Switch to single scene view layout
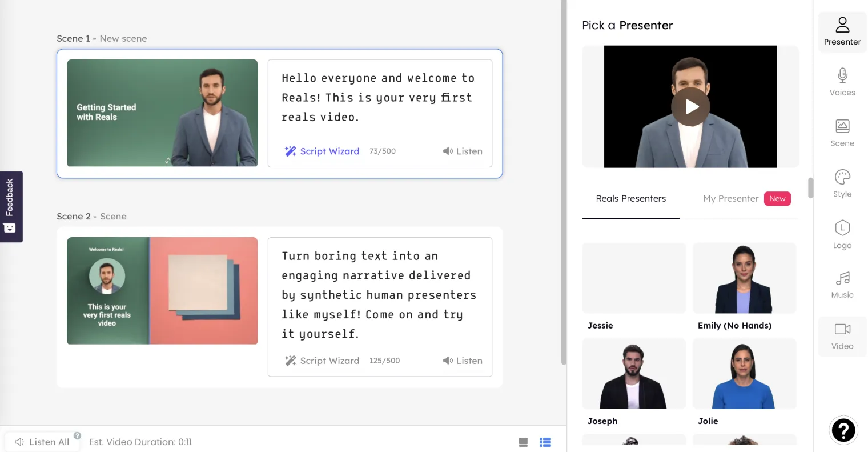868x452 pixels. [523, 442]
